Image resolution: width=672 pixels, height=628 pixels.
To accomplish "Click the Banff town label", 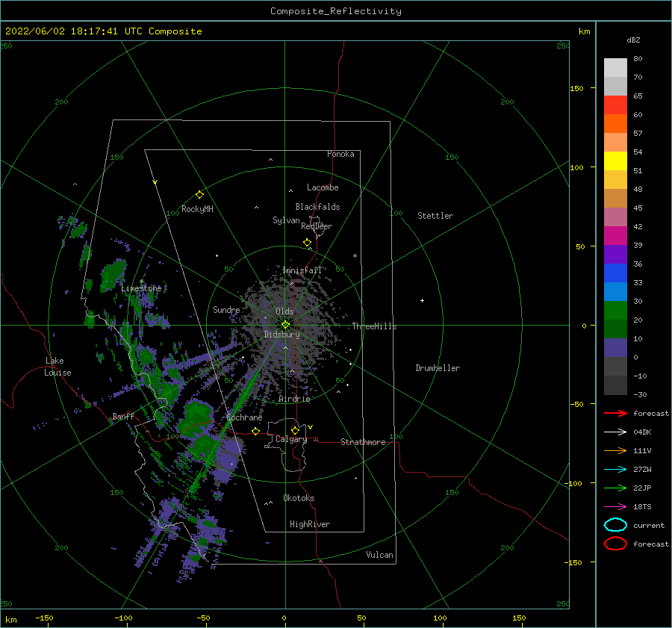I will click(x=123, y=416).
